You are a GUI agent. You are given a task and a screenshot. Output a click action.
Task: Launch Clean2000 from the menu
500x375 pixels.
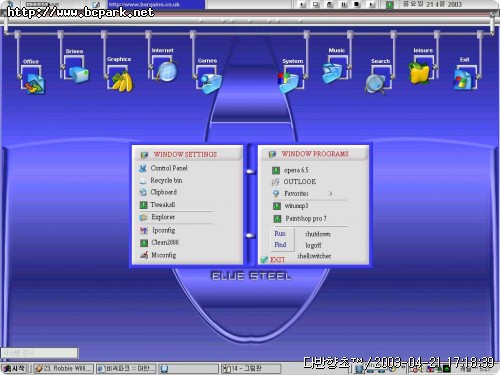(165, 243)
